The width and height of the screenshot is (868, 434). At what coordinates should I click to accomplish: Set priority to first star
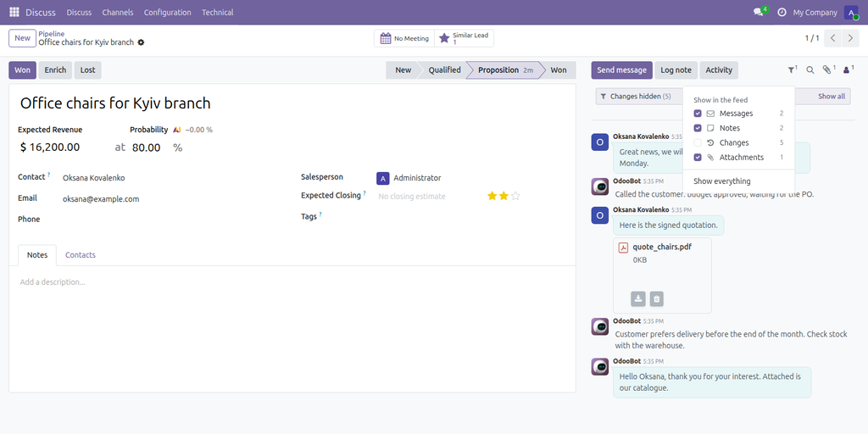coord(492,196)
